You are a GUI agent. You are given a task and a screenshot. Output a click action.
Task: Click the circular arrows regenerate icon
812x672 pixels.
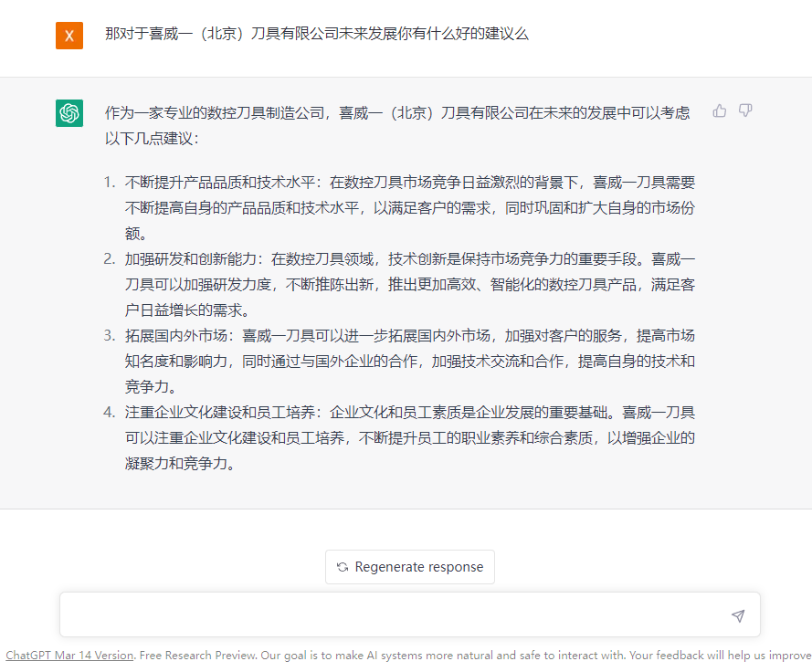point(343,567)
